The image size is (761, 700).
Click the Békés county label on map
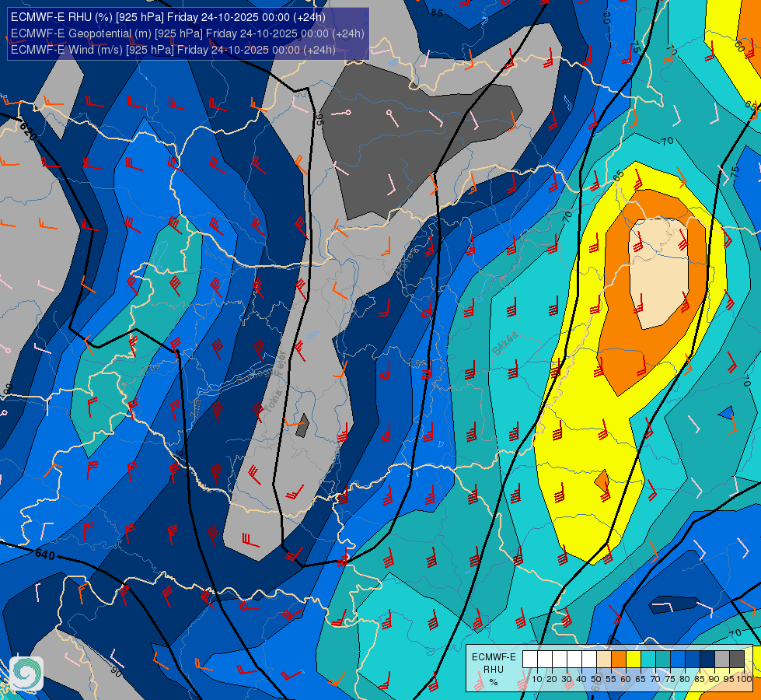point(504,344)
